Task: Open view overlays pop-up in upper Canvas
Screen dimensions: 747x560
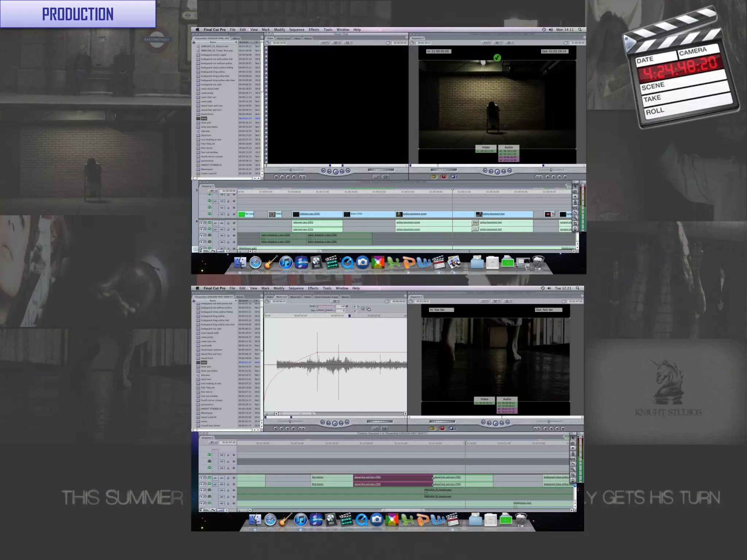Action: click(510, 43)
